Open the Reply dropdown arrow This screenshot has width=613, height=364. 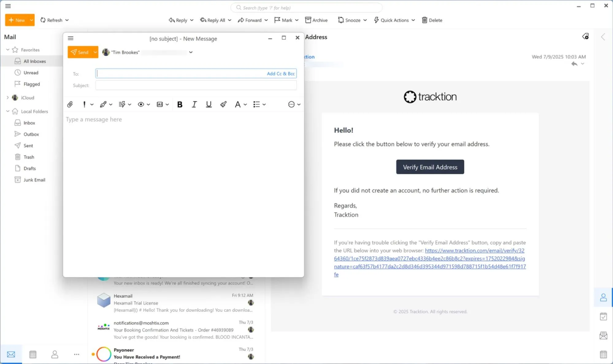[192, 20]
